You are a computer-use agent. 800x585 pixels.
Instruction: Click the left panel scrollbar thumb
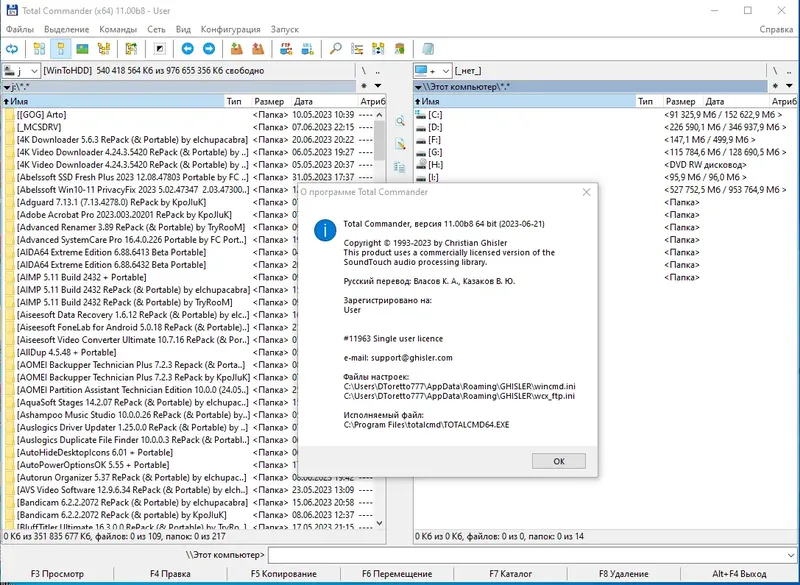[379, 139]
